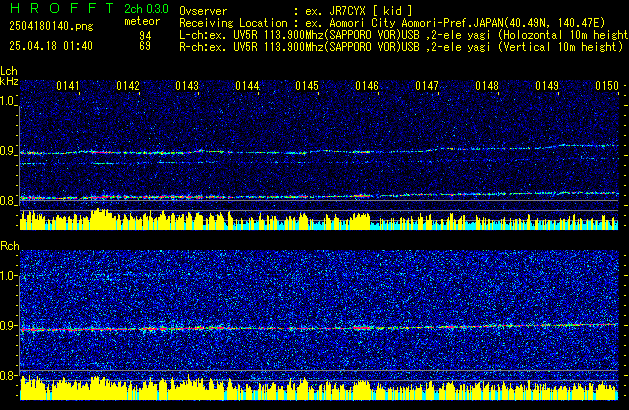
Task: Click the 0146 time marker
Action: [367, 86]
